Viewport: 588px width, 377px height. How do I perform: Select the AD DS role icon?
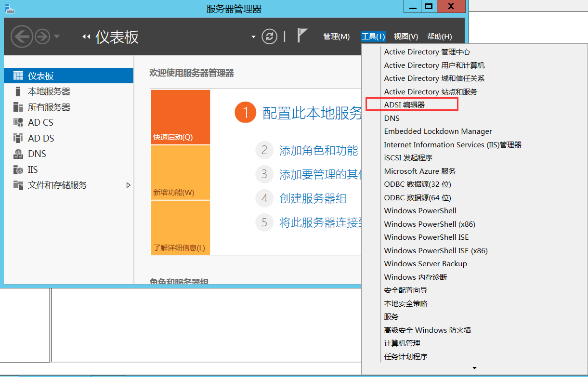pos(18,138)
